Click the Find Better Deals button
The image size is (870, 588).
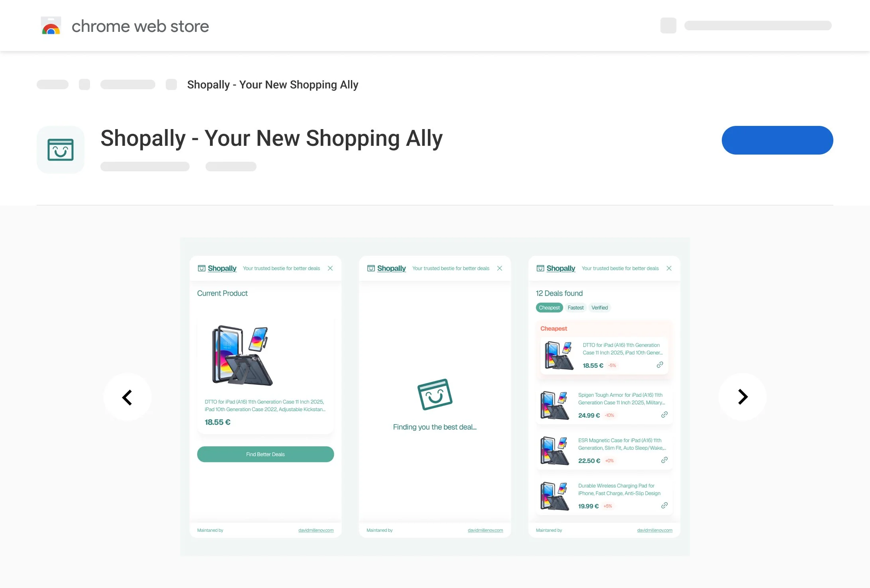[266, 455]
